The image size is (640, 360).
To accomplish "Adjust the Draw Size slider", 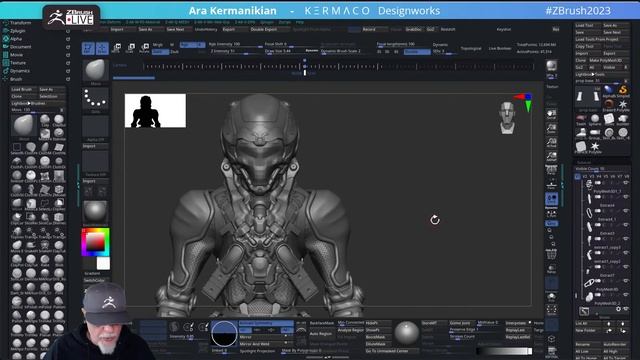I will (x=284, y=52).
